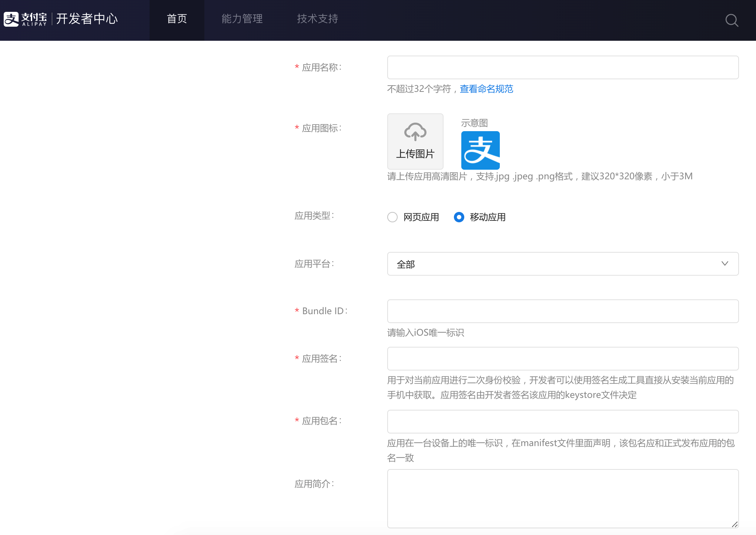Focus the 应用名称 input field

pyautogui.click(x=563, y=67)
